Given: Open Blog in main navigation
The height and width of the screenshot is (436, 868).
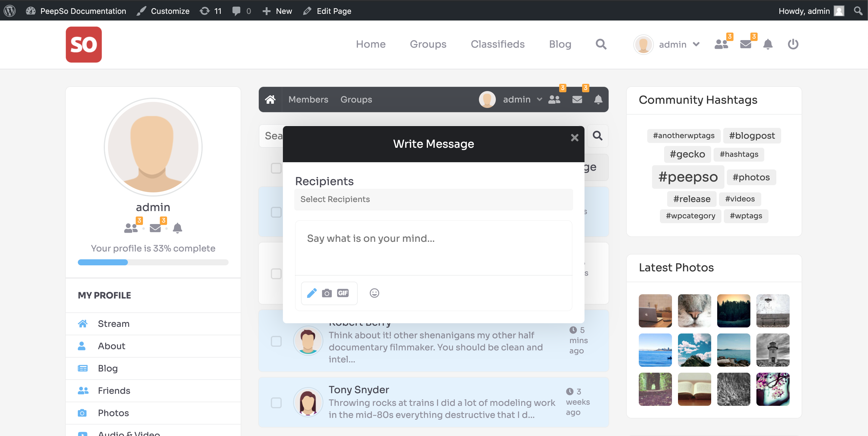Looking at the screenshot, I should pos(560,44).
